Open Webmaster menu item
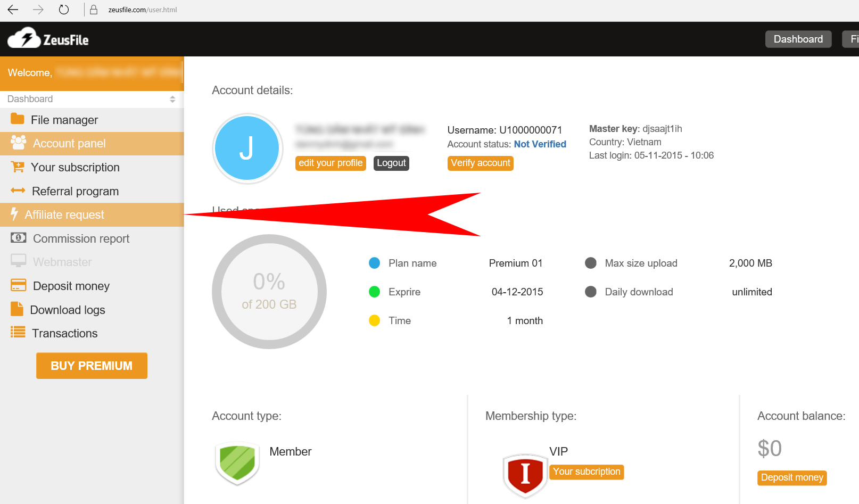The height and width of the screenshot is (504, 859). click(x=92, y=262)
